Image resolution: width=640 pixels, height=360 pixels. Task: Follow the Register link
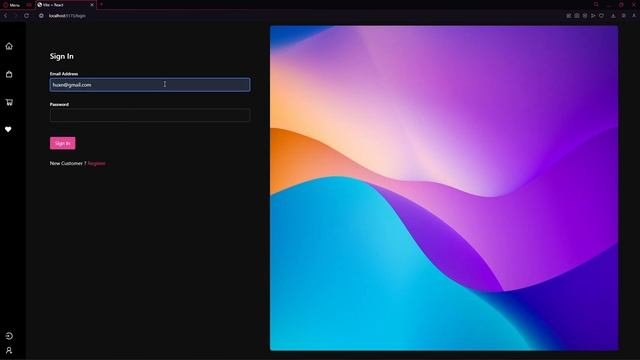(x=97, y=163)
